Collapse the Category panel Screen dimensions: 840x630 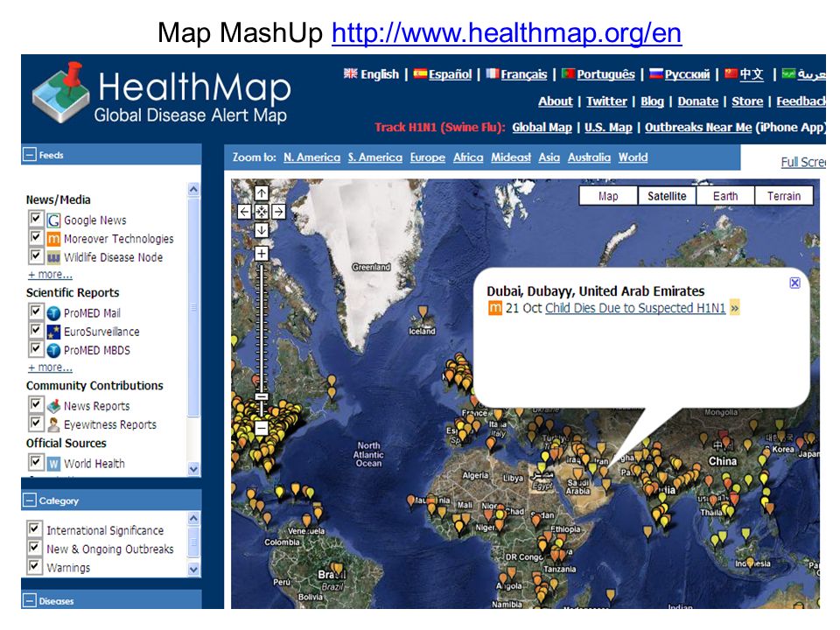click(x=30, y=500)
